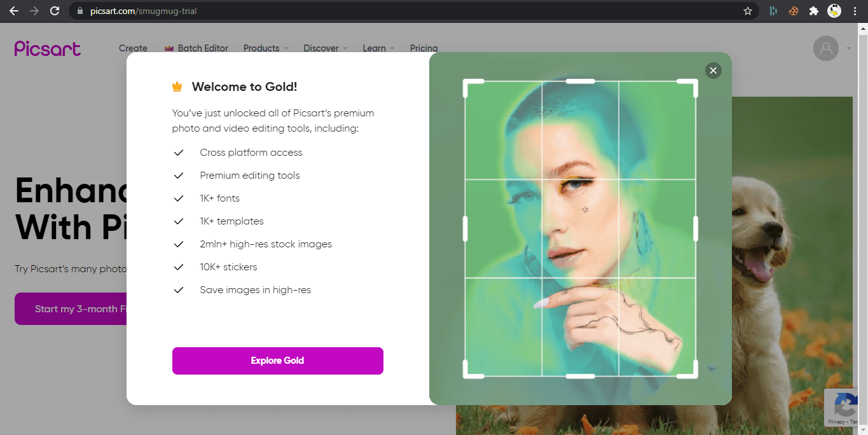Click the checkmark next to 1K+ fonts

[x=179, y=198]
